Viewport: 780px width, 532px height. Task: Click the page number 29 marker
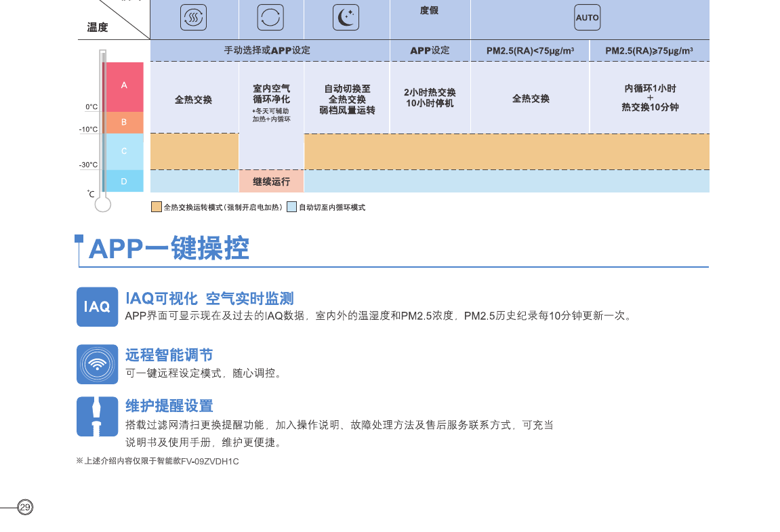click(x=25, y=508)
